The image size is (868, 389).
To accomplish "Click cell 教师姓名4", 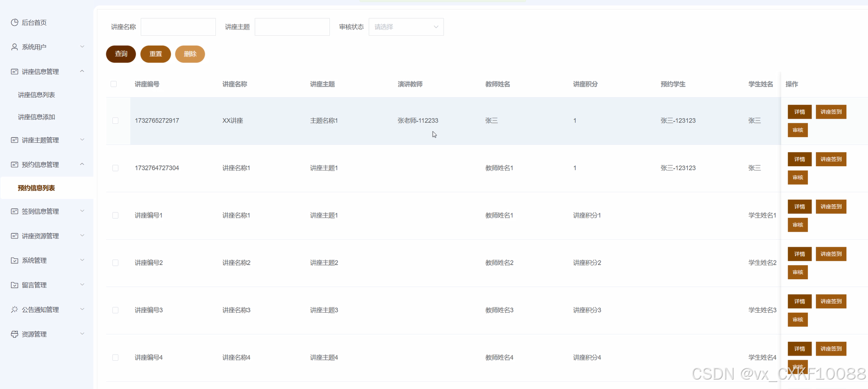I will coord(499,357).
